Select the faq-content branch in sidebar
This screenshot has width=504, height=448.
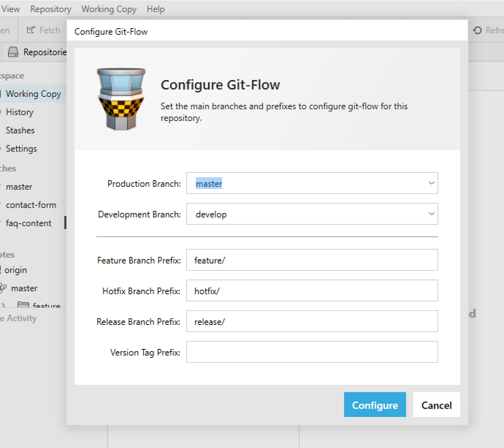[28, 223]
